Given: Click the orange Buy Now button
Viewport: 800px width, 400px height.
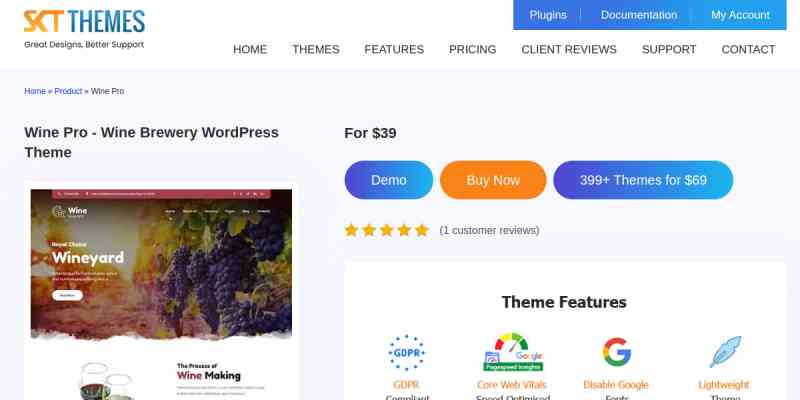Looking at the screenshot, I should (x=493, y=180).
